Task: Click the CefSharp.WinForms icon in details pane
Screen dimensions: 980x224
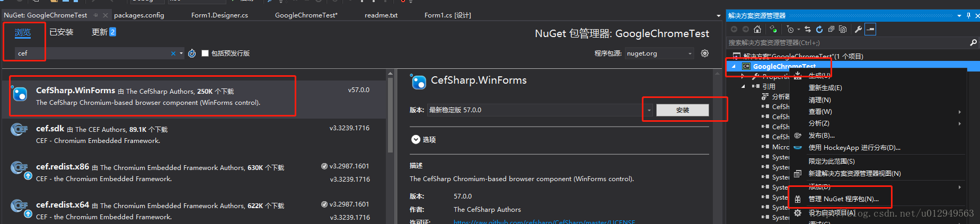Action: coord(418,82)
